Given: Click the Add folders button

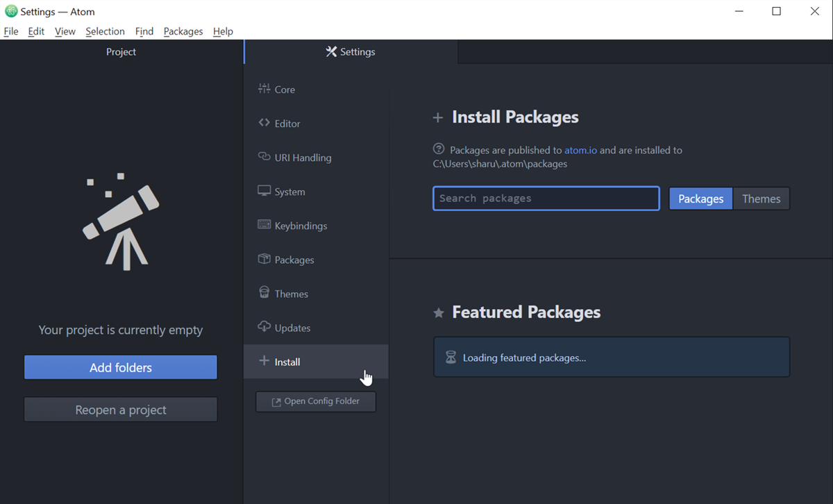Looking at the screenshot, I should 121,367.
